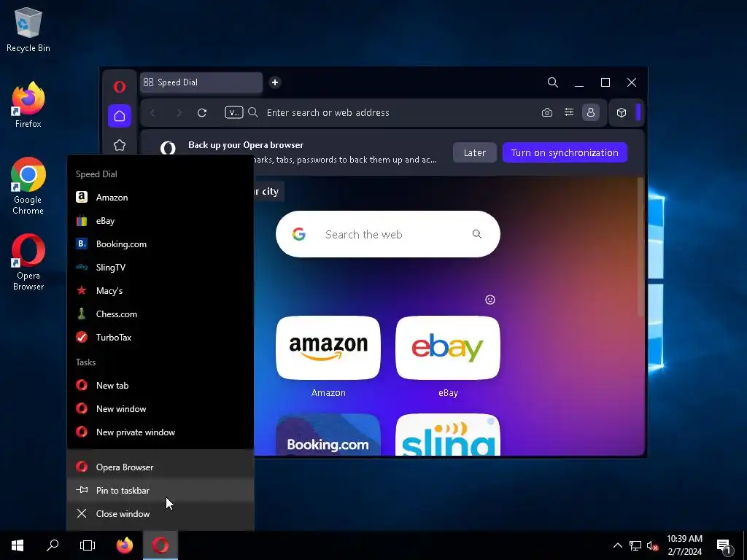Click Turn on synchronization
This screenshot has width=747, height=560.
(565, 152)
